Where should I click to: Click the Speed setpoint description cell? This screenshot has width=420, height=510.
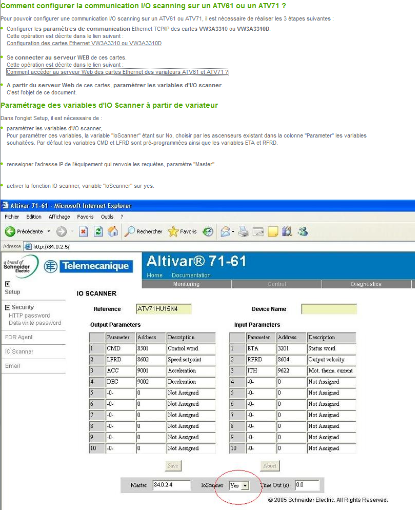click(x=191, y=360)
